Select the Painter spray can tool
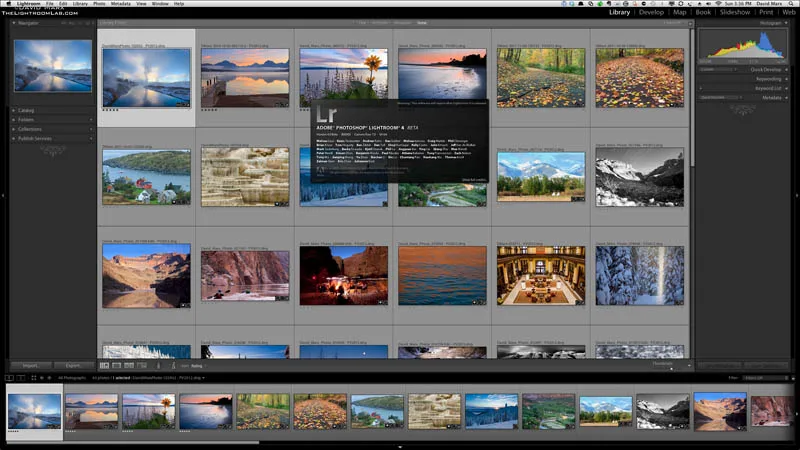 tap(158, 365)
